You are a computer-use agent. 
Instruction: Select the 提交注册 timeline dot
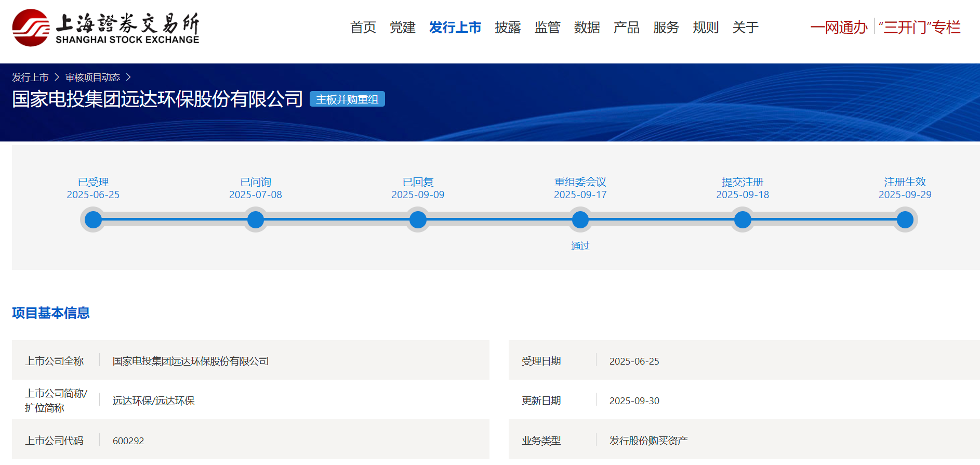pos(743,219)
